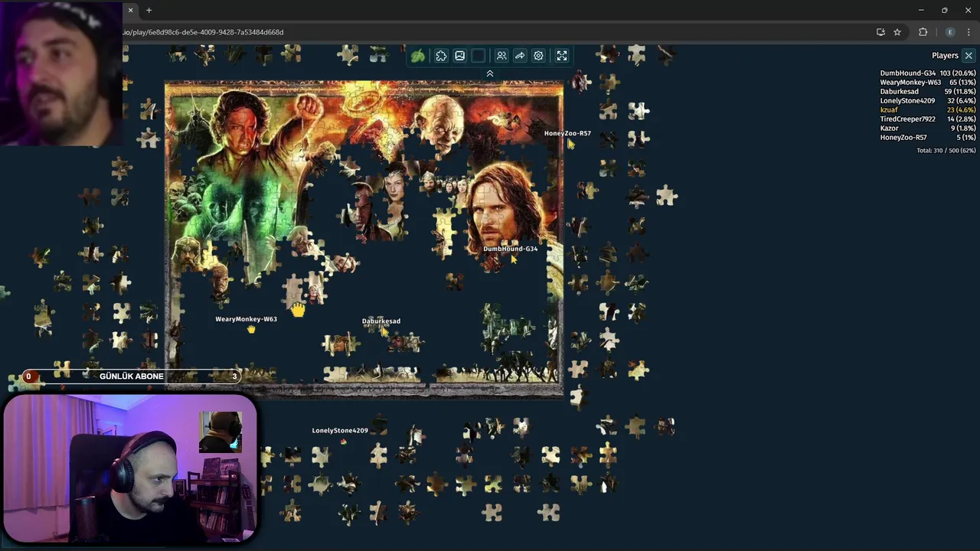This screenshot has width=980, height=551.
Task: Click the Daburkesad cursor label on the board
Action: [x=381, y=321]
